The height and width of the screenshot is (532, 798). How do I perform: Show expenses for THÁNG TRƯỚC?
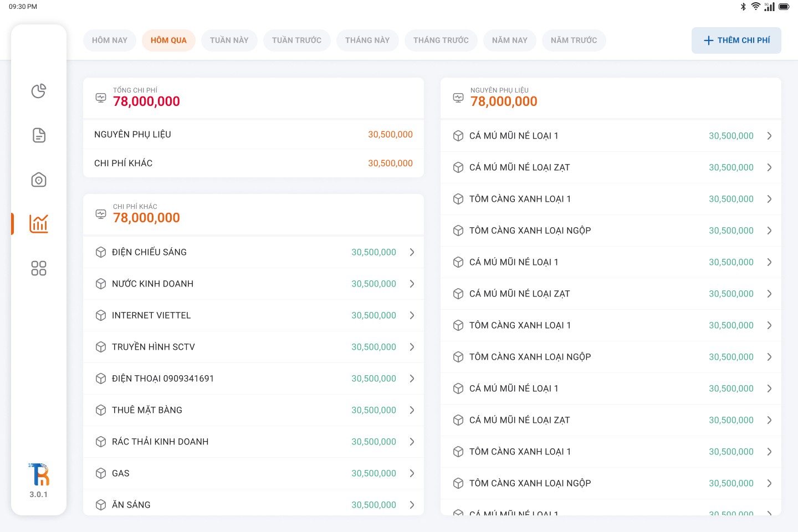tap(441, 40)
